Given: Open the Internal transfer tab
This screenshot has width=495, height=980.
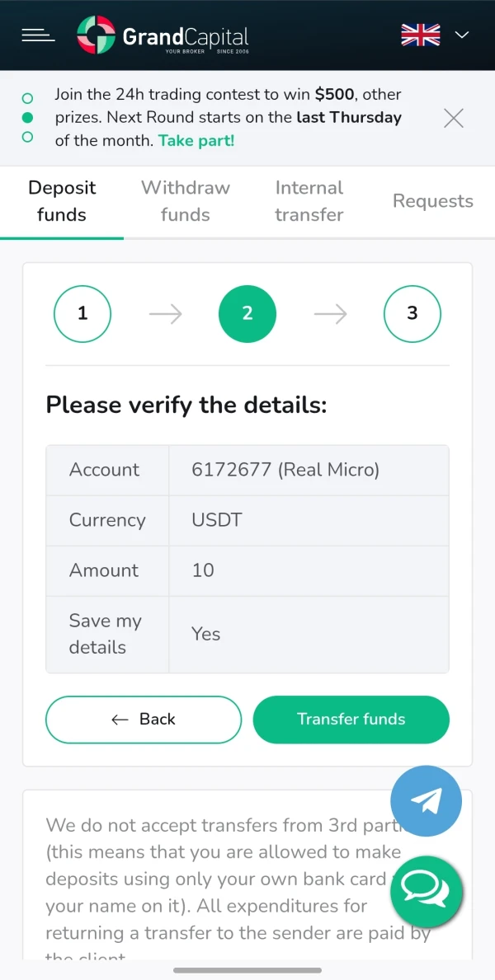Looking at the screenshot, I should (x=309, y=201).
